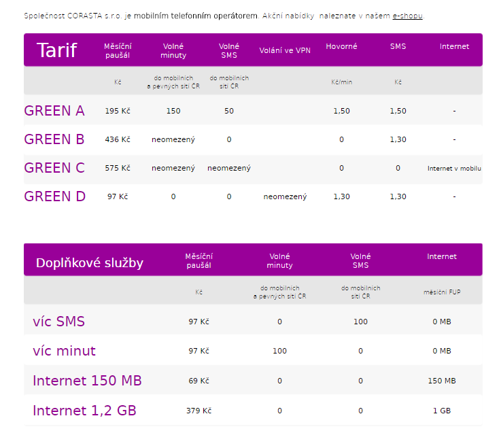Click the GREEN A tariff name
501x448 pixels.
tap(54, 111)
